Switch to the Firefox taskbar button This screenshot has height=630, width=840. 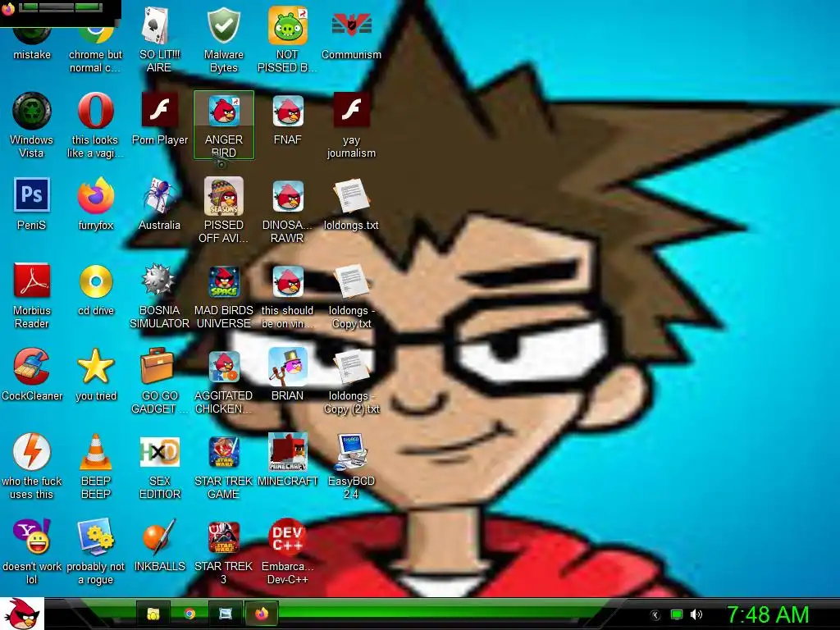point(262,614)
